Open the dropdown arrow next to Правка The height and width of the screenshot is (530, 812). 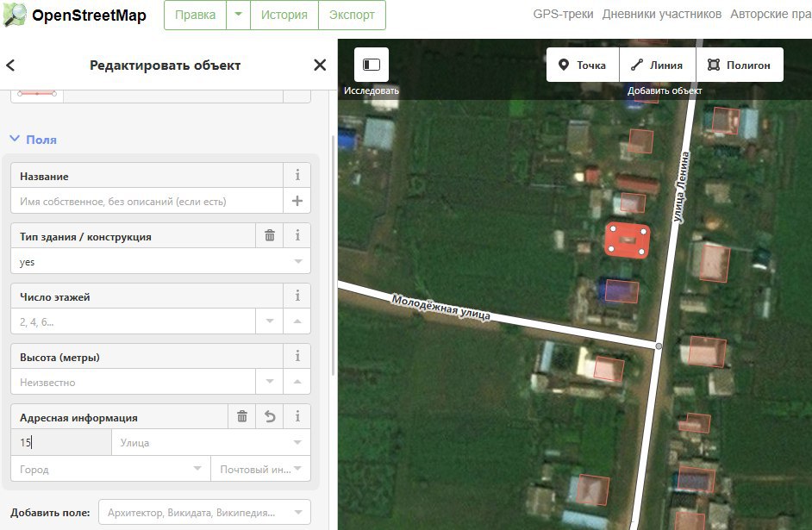238,15
